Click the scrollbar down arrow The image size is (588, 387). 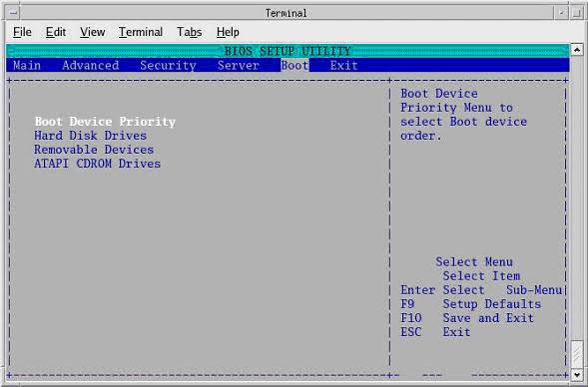tap(577, 374)
